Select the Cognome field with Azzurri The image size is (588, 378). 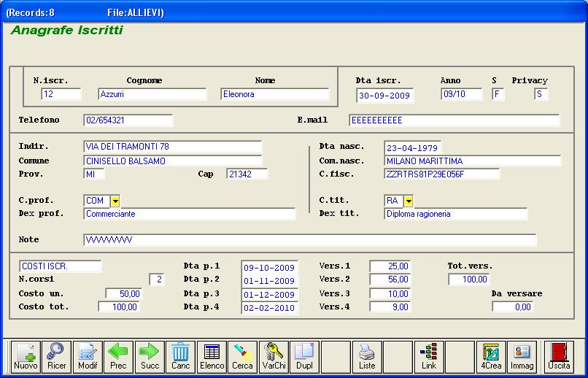pyautogui.click(x=152, y=94)
